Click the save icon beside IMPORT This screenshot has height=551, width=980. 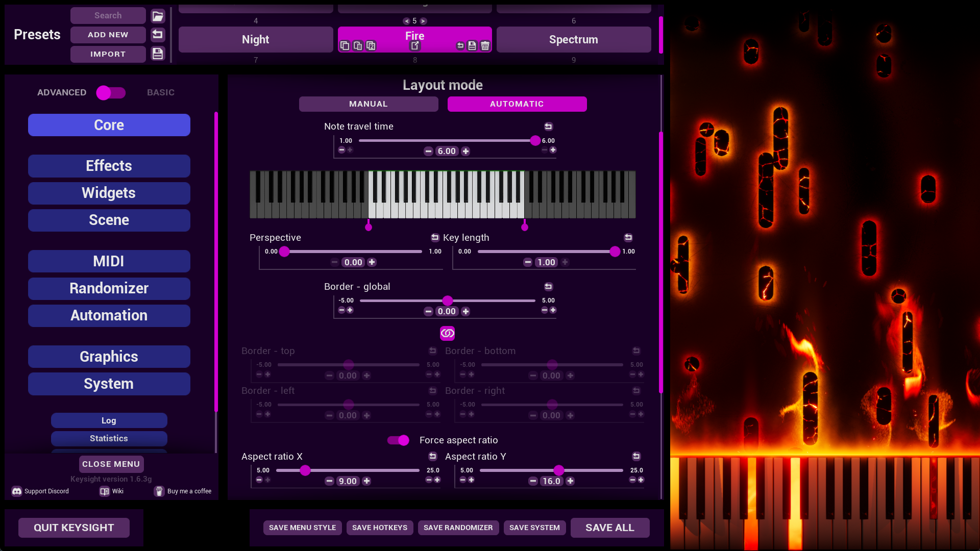pyautogui.click(x=158, y=54)
